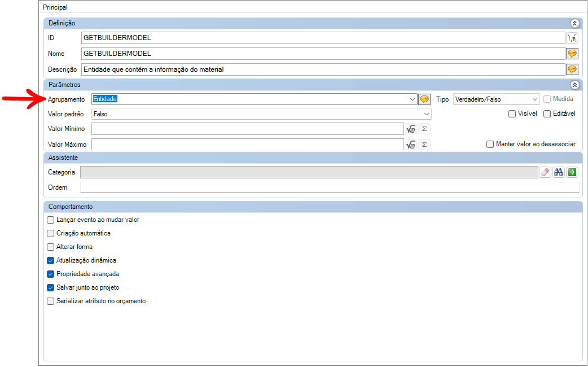This screenshot has width=588, height=367.
Task: Click the Valor Mínimo input field
Action: click(248, 129)
